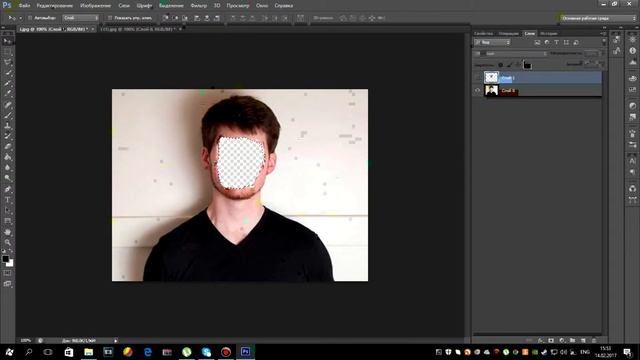Select the Crop tool
The image size is (640, 360).
pos(7,84)
